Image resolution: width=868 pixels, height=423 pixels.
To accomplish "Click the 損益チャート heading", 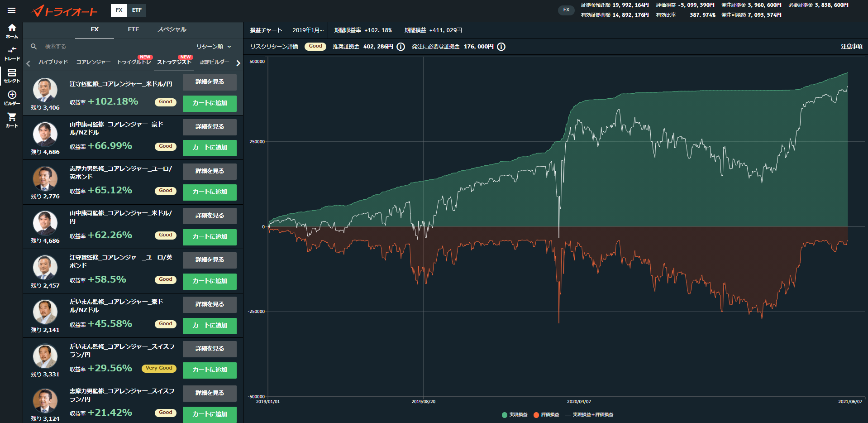I will tap(266, 30).
